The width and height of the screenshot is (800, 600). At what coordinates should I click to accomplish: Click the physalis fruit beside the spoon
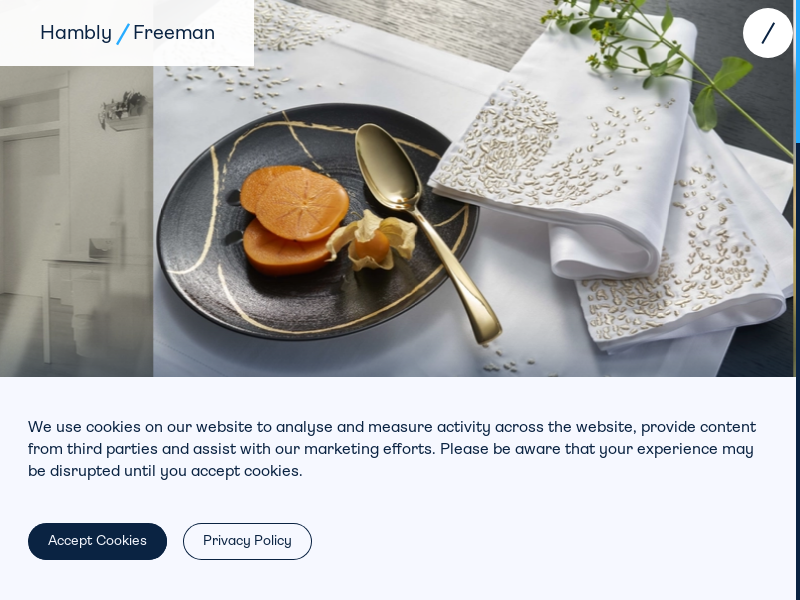click(x=372, y=243)
